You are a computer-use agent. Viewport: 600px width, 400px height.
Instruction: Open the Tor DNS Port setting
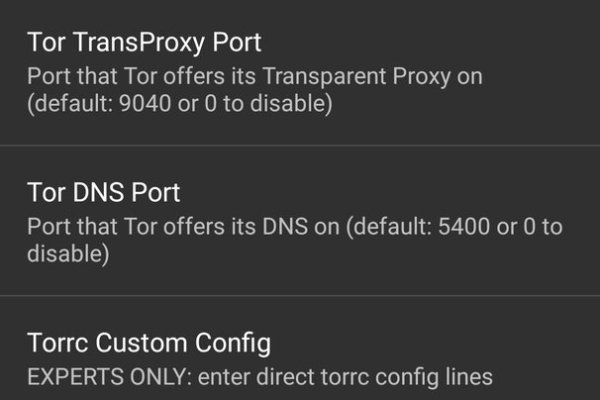click(300, 222)
